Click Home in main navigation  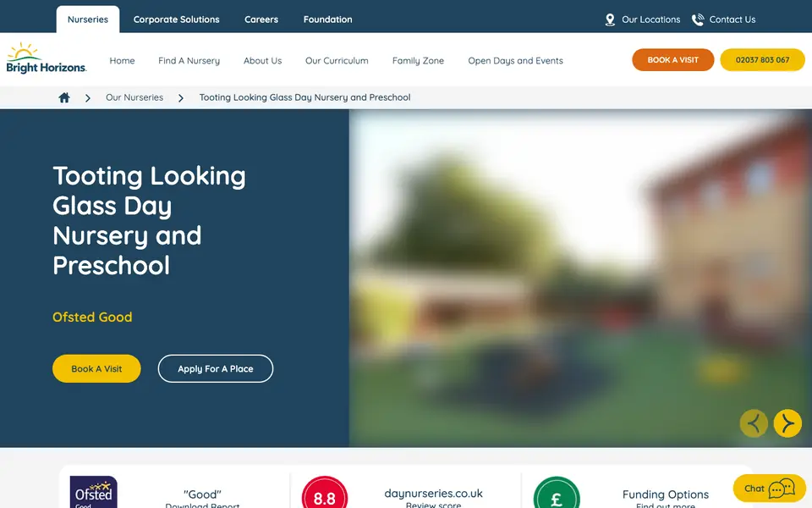122,61
